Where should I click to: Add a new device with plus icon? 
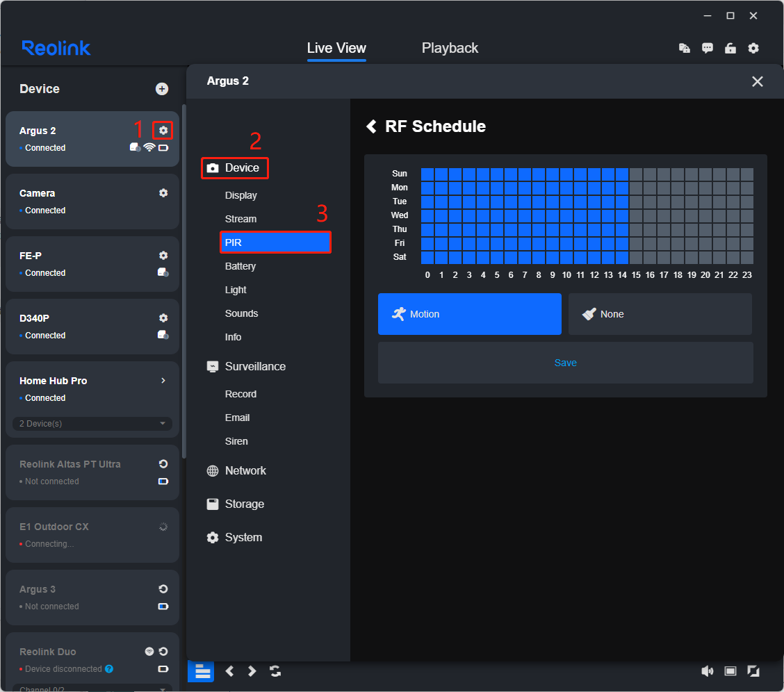161,89
